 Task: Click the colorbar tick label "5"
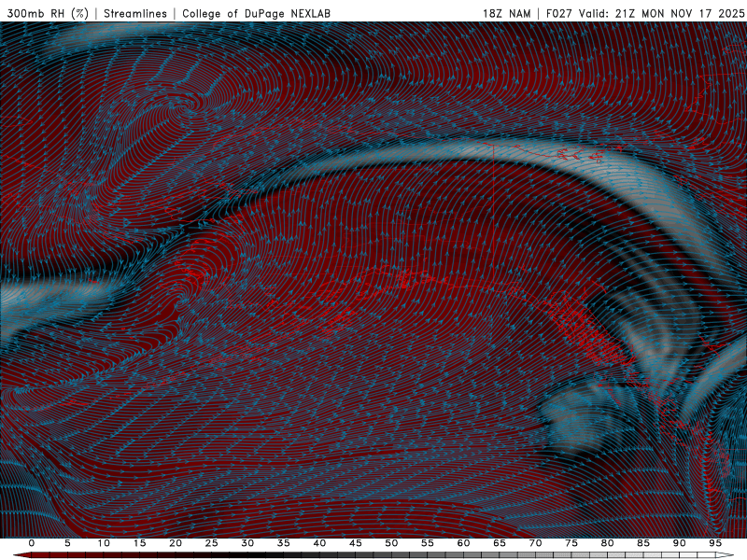click(x=67, y=543)
